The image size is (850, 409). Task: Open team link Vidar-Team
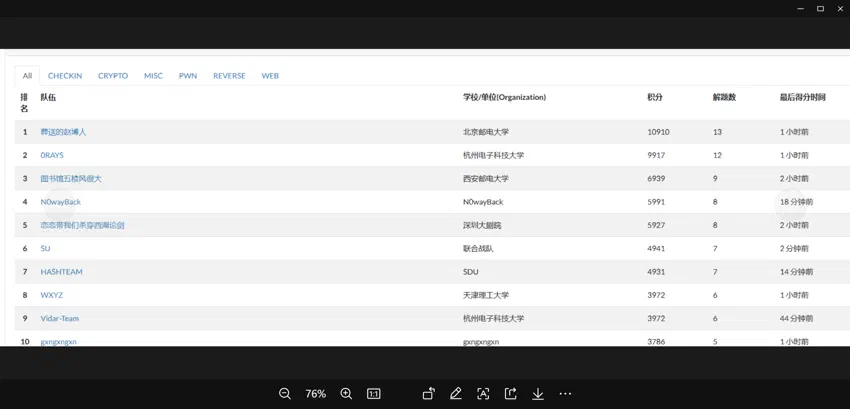point(60,318)
